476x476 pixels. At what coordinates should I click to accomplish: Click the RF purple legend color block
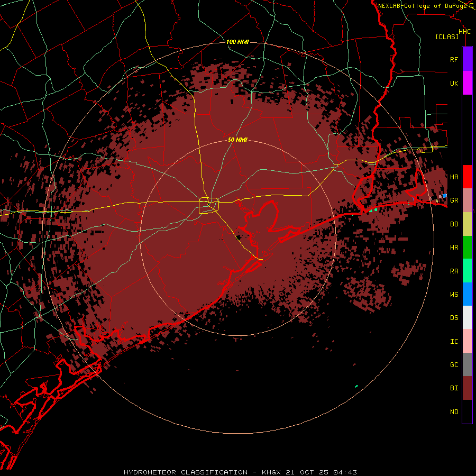pos(467,59)
